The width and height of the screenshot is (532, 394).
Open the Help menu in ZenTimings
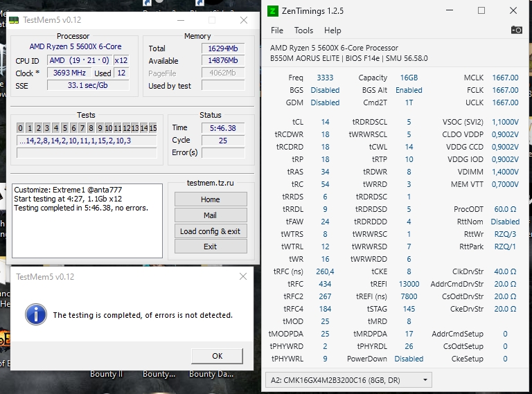click(x=332, y=30)
